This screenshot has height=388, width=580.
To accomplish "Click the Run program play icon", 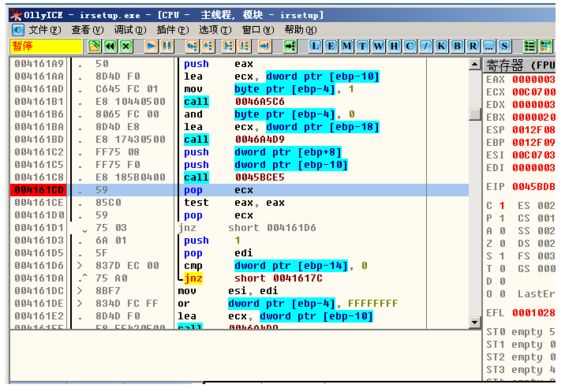I will [x=151, y=46].
